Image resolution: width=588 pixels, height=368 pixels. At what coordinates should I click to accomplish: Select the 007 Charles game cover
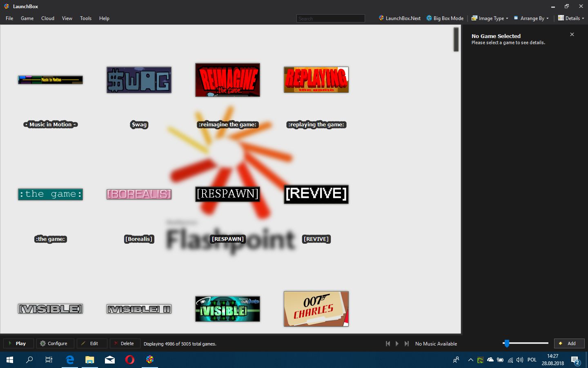316,309
